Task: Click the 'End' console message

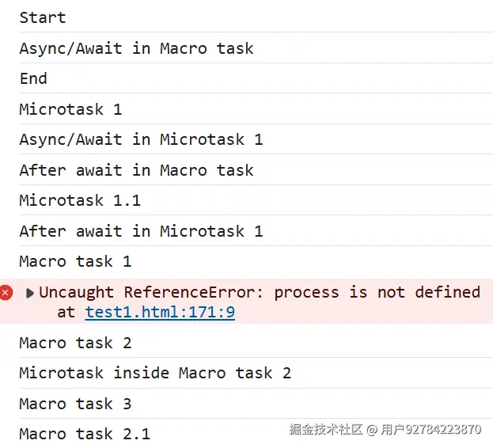Action: [33, 78]
